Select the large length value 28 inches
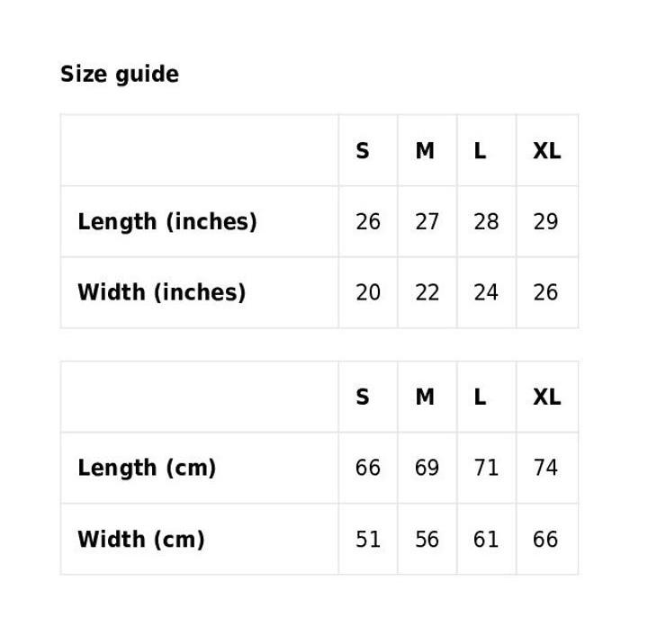 (486, 221)
